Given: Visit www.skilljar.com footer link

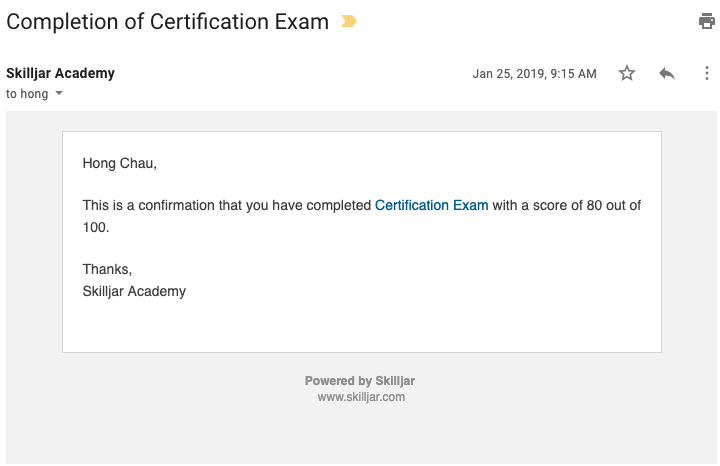Looking at the screenshot, I should click(361, 397).
